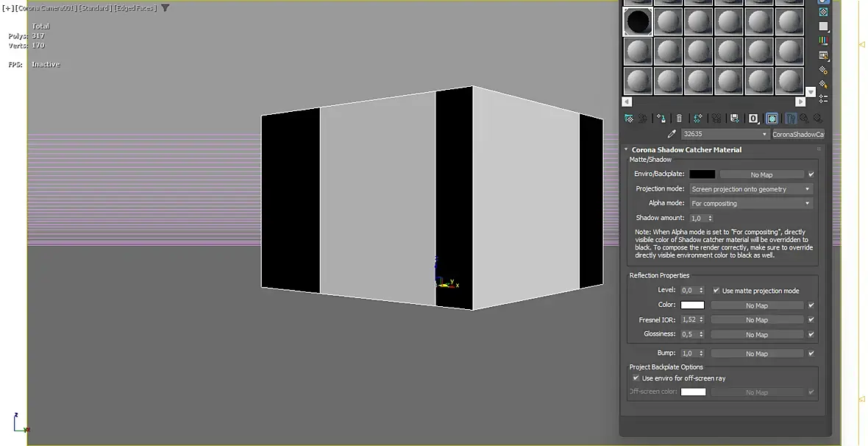Click the Off-screen color swatch
Viewport: 868px width, 446px height.
[693, 392]
